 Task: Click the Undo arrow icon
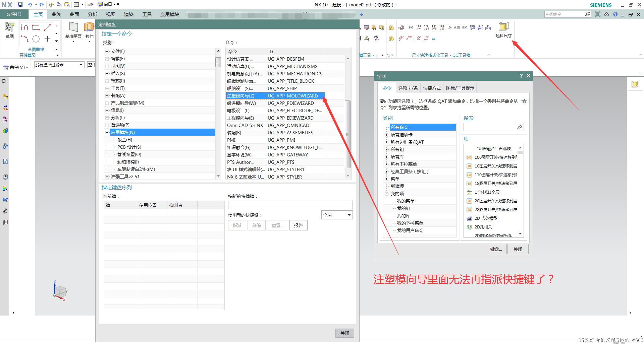[30, 5]
